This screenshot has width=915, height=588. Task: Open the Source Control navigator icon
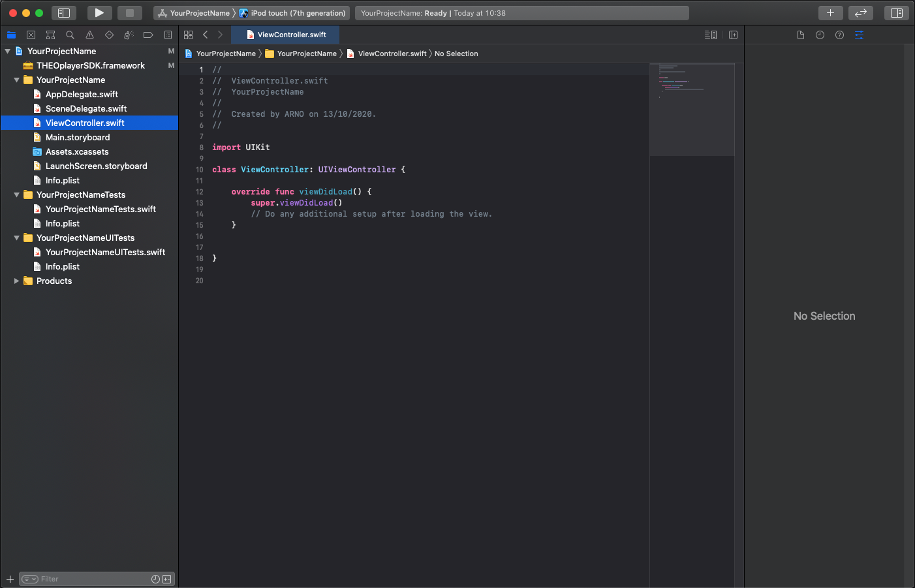(x=31, y=35)
